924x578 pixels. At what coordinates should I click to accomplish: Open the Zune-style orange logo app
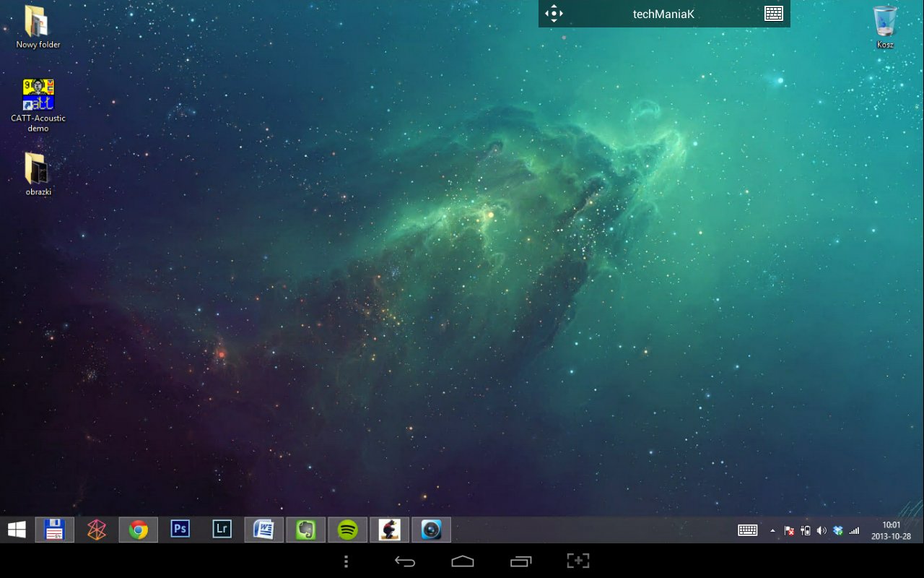tap(97, 530)
